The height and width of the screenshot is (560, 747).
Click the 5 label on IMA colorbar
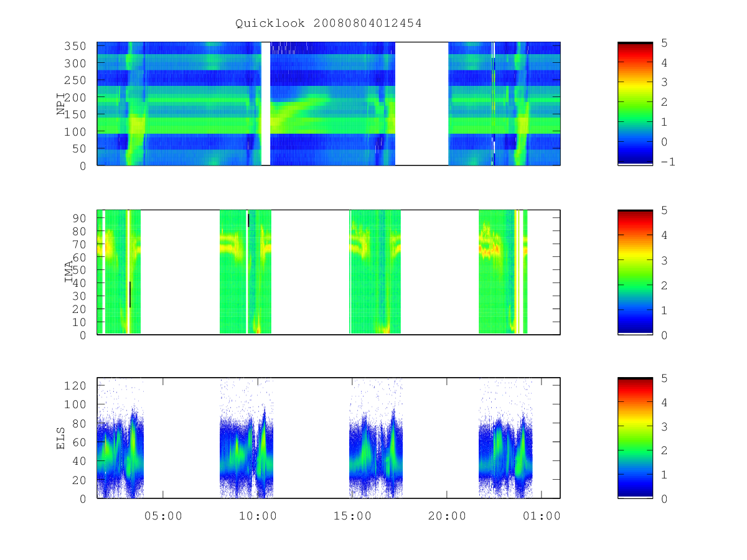[x=665, y=210]
